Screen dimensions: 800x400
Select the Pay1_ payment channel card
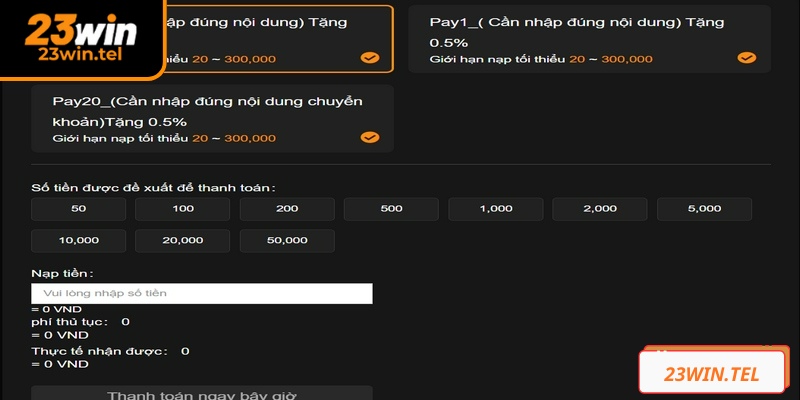[589, 39]
